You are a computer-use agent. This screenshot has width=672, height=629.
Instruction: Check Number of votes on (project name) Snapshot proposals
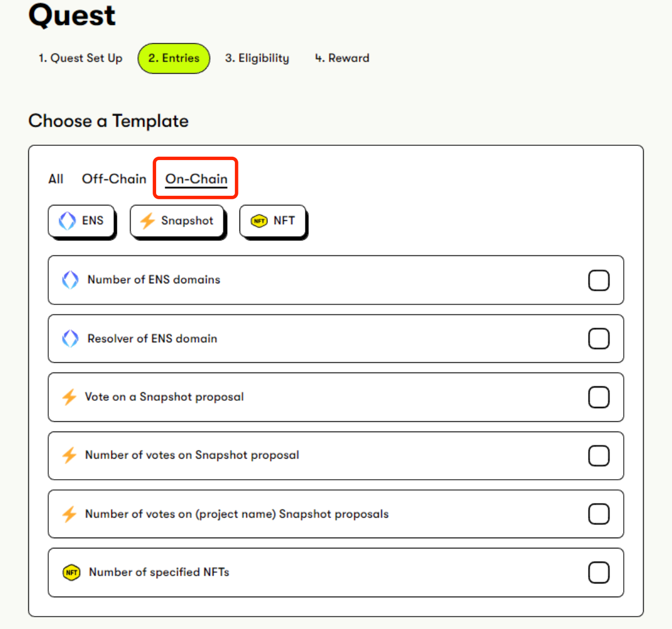point(599,514)
